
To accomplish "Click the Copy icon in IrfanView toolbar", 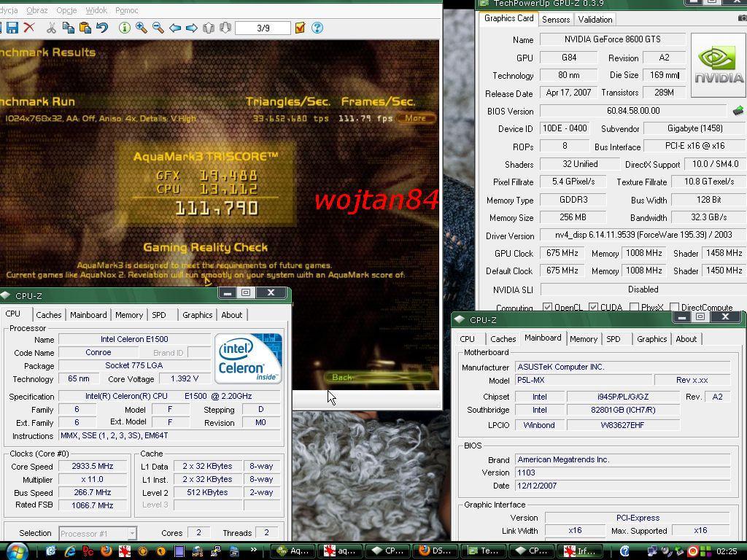I will [68, 28].
